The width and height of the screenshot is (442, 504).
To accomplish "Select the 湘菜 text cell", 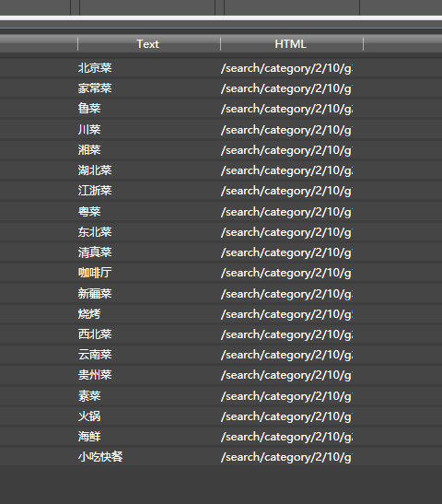I will coord(89,150).
